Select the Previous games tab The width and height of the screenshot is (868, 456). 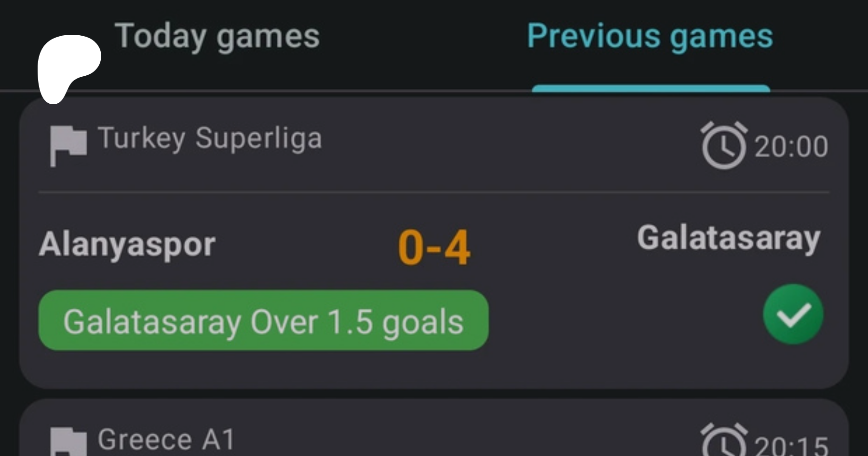pos(650,37)
